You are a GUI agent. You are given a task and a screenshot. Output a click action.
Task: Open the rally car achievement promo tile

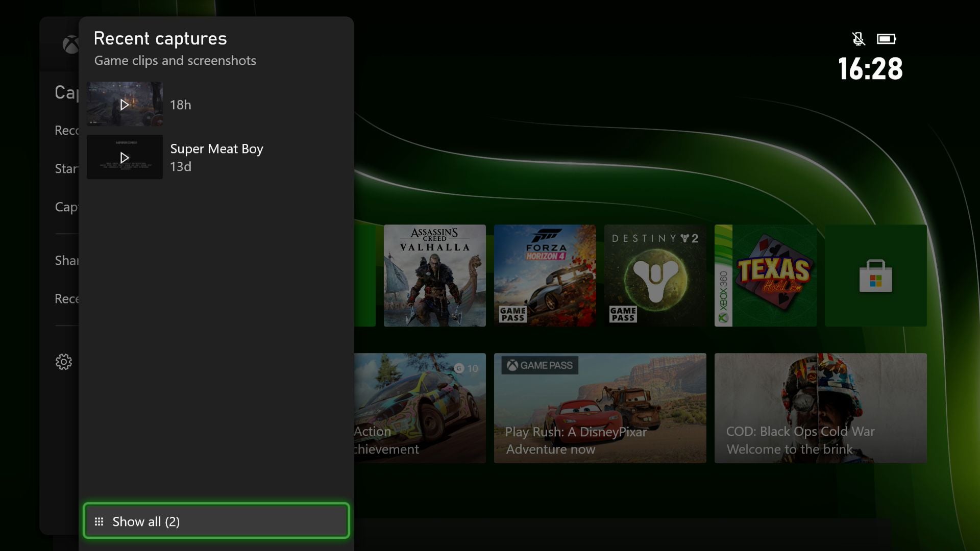coord(420,408)
